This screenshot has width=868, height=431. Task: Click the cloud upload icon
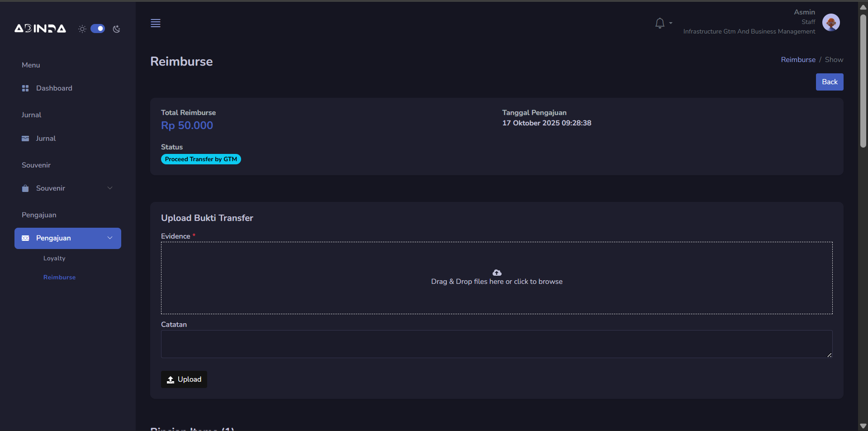pos(497,273)
